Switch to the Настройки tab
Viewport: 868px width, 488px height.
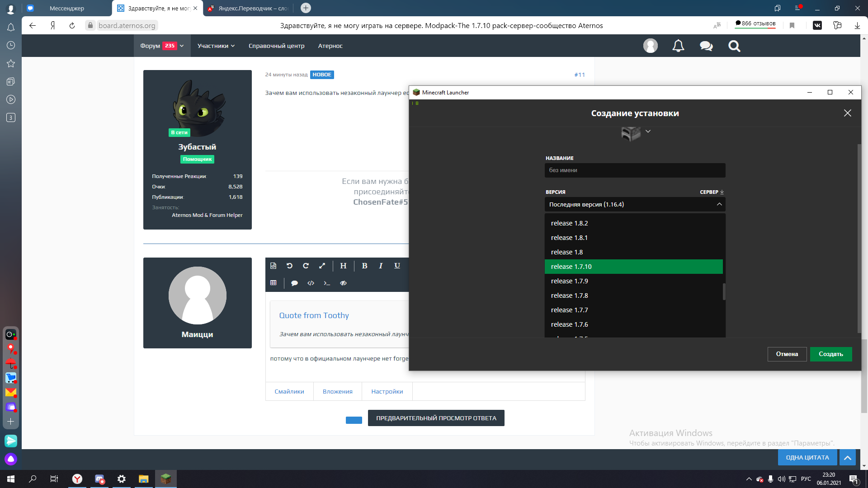pyautogui.click(x=387, y=391)
